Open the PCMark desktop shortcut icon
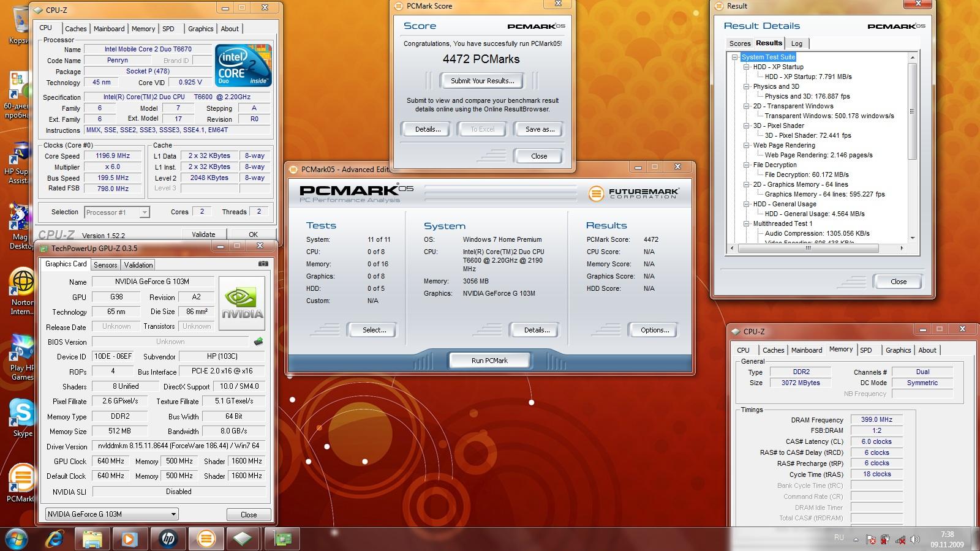Image resolution: width=980 pixels, height=551 pixels. click(21, 484)
